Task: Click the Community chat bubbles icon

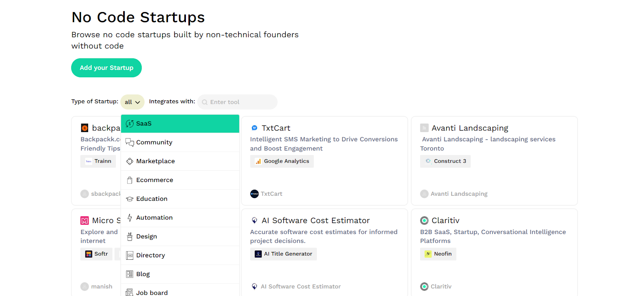Action: (130, 143)
